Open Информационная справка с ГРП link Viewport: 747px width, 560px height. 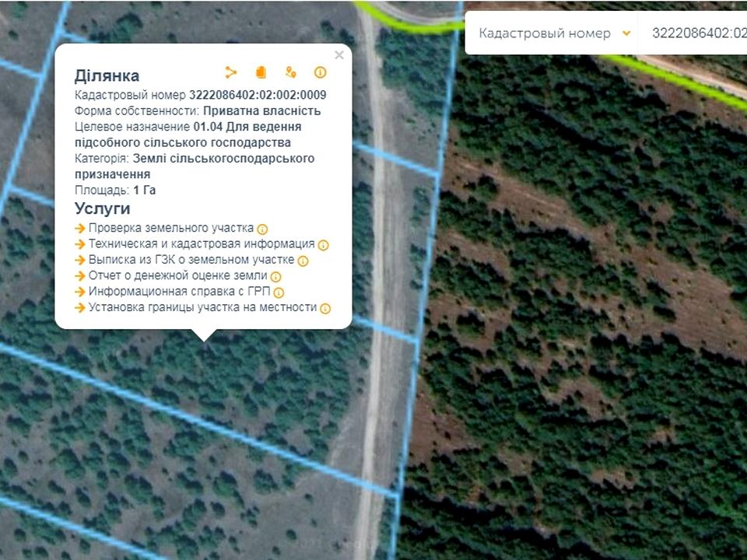(179, 292)
